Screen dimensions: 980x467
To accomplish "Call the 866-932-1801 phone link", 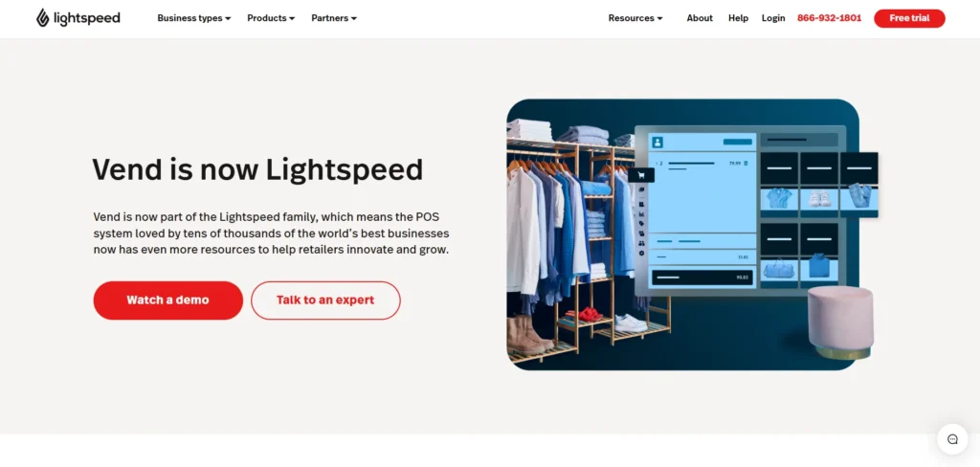I will (x=829, y=18).
